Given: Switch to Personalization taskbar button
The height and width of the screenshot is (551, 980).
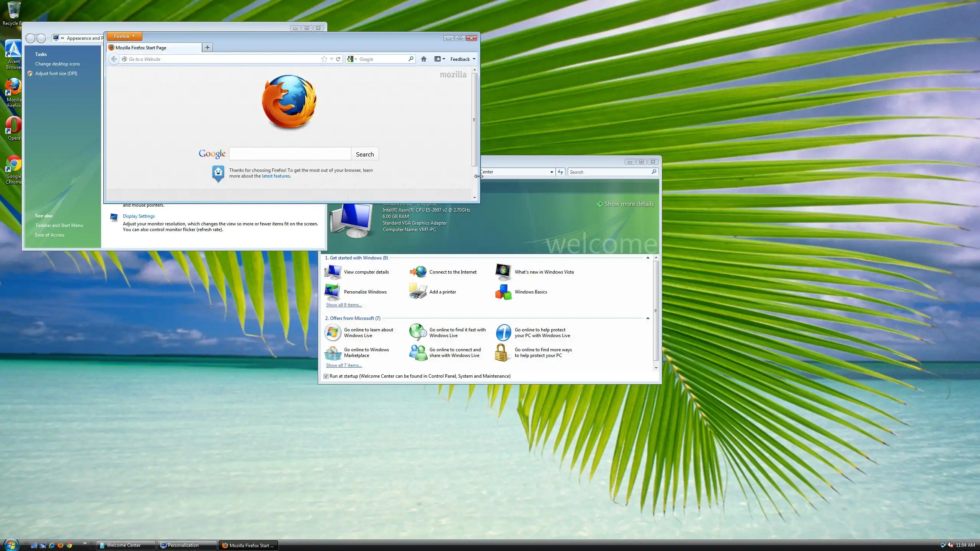Looking at the screenshot, I should point(186,545).
